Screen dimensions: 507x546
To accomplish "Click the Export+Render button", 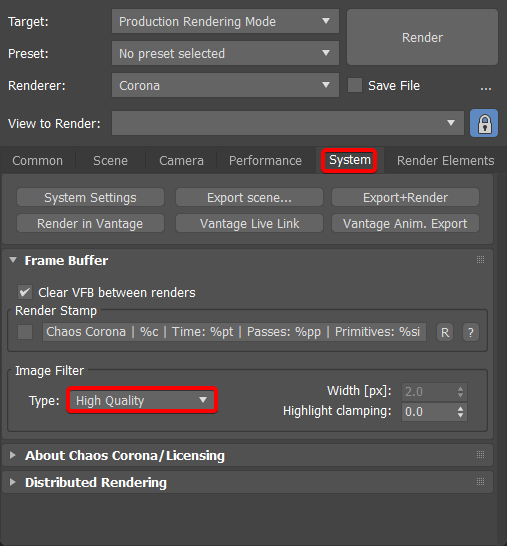I will tap(405, 197).
